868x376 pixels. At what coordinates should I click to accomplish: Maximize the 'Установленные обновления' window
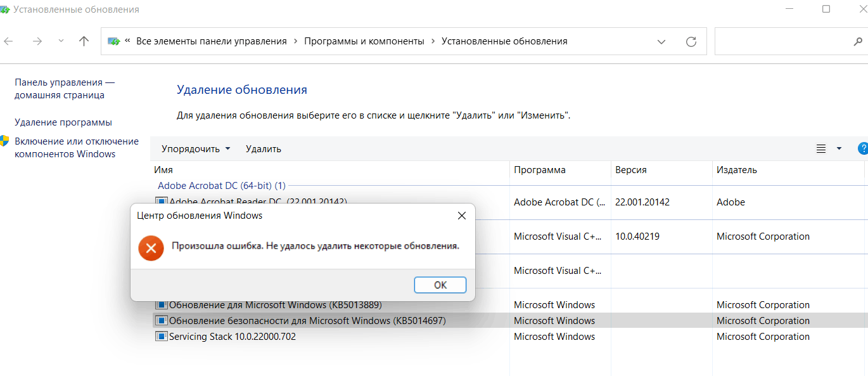coord(826,9)
